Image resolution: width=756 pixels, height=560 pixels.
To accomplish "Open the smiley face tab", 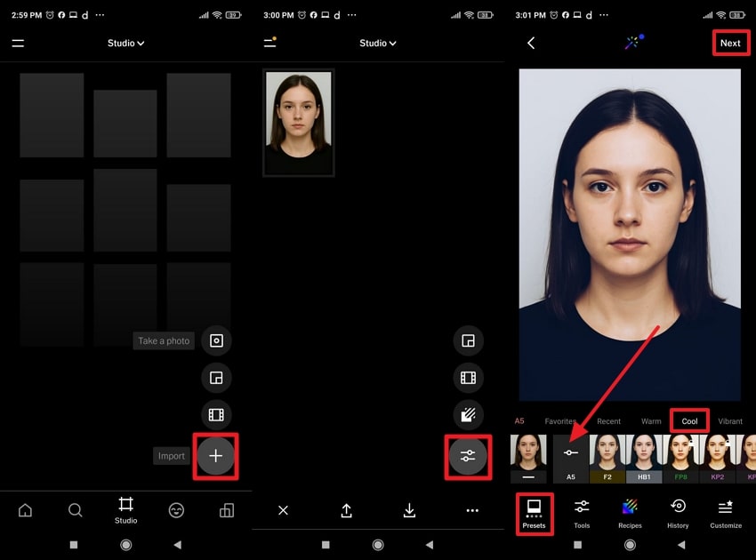I will [x=176, y=510].
